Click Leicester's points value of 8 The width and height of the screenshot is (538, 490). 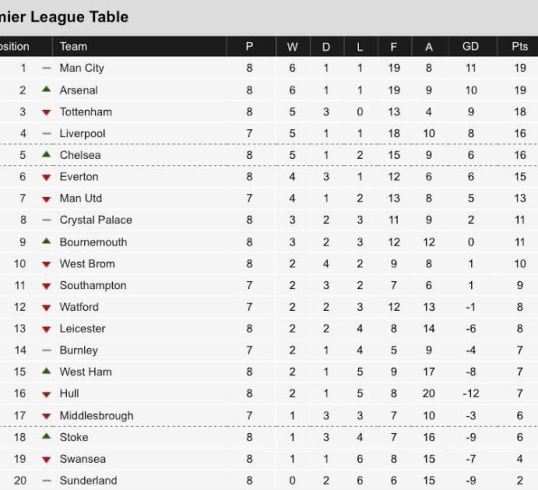click(520, 329)
